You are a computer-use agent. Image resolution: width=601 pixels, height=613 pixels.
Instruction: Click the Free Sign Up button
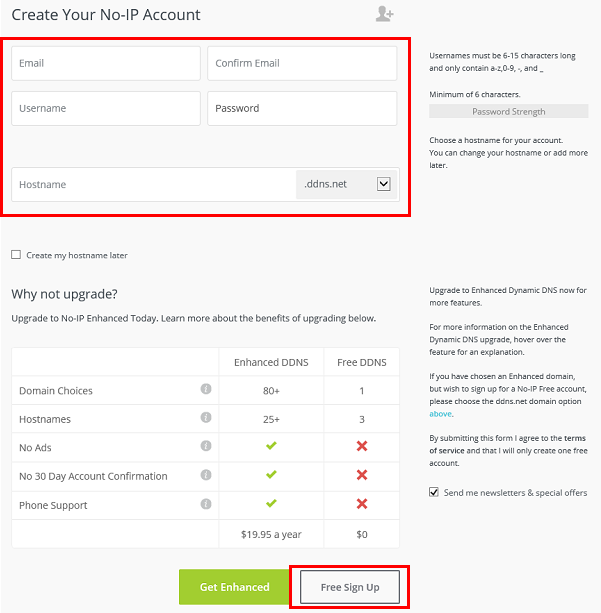coord(350,587)
